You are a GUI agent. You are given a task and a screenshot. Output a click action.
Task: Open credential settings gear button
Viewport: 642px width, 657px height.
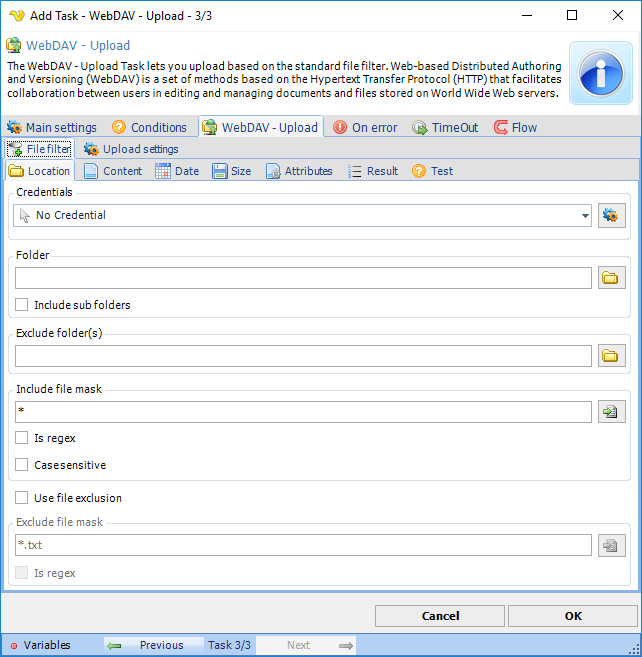pyautogui.click(x=611, y=215)
